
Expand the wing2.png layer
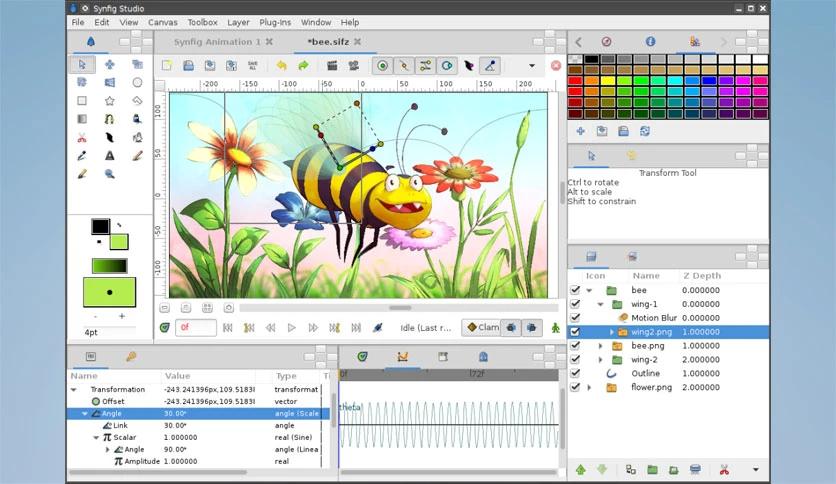coord(612,332)
